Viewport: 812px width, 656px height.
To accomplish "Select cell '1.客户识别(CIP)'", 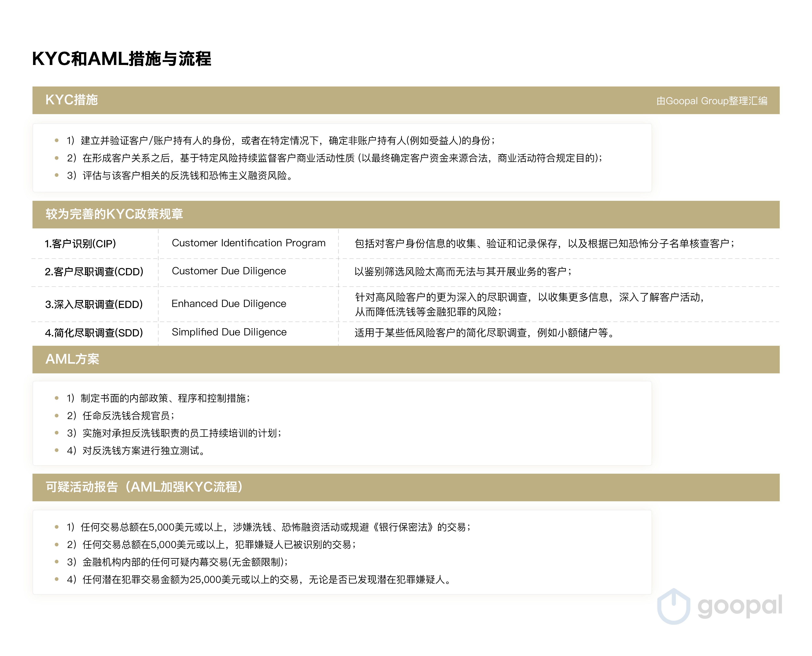I will click(x=80, y=244).
